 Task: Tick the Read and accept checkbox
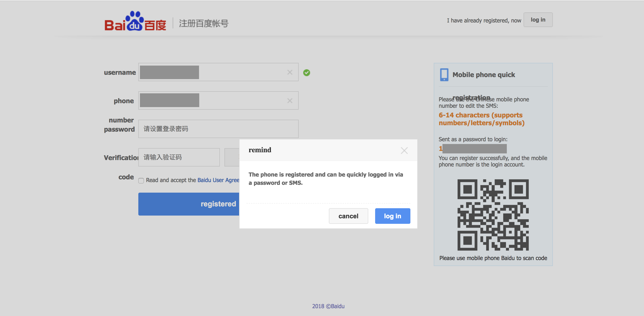[x=141, y=180]
